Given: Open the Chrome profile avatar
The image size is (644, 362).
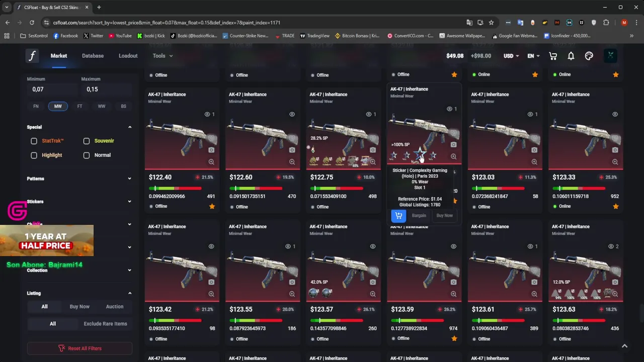Looking at the screenshot, I should click(x=624, y=23).
